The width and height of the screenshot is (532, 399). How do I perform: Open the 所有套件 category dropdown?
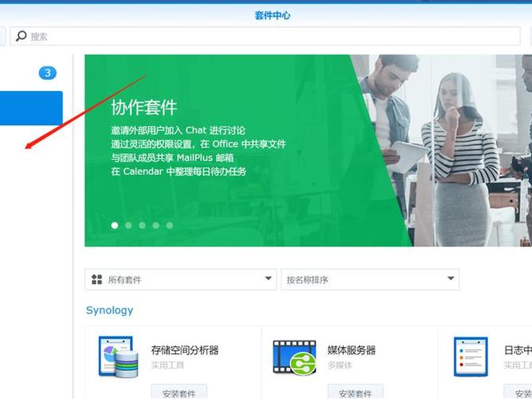(x=180, y=279)
